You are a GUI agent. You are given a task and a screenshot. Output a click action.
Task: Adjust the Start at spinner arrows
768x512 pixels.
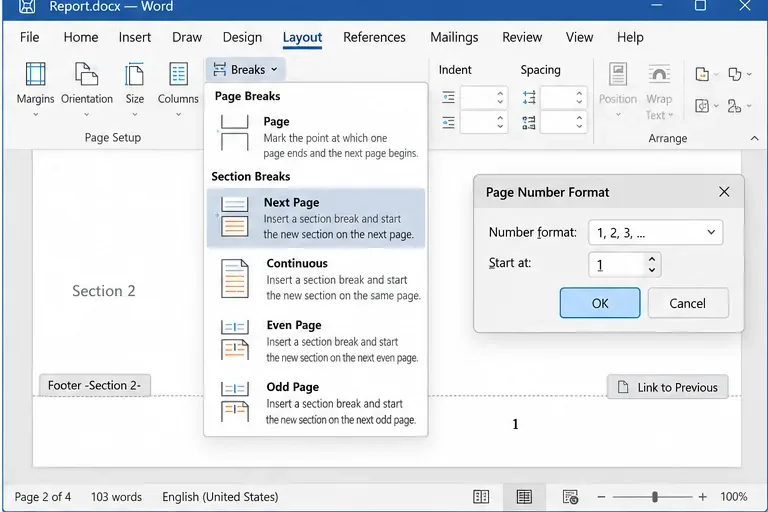pos(652,265)
